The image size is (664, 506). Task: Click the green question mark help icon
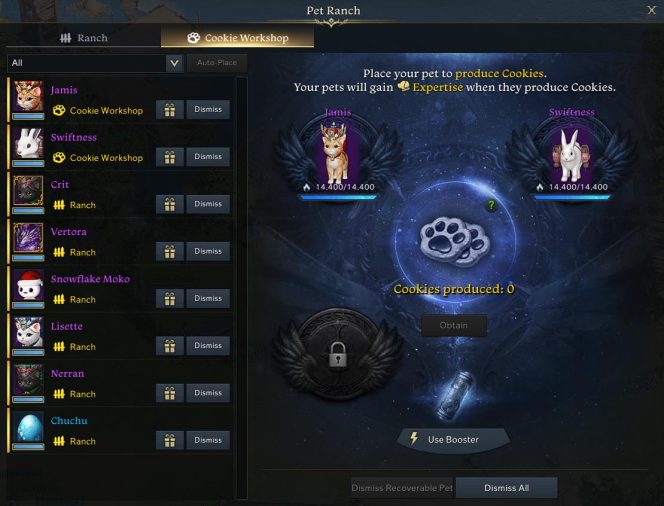(x=491, y=205)
